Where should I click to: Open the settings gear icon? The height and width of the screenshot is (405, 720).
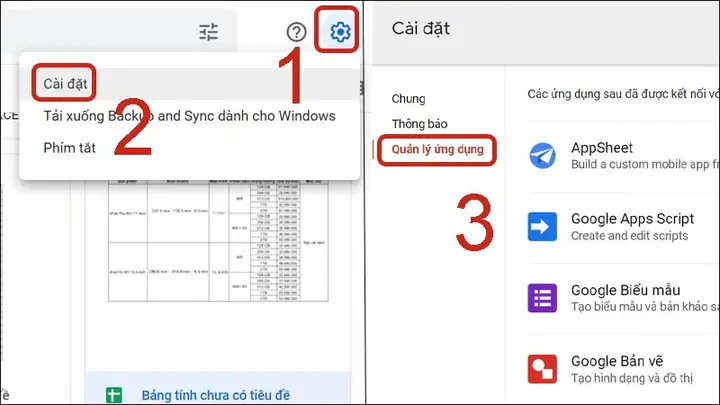tap(340, 32)
